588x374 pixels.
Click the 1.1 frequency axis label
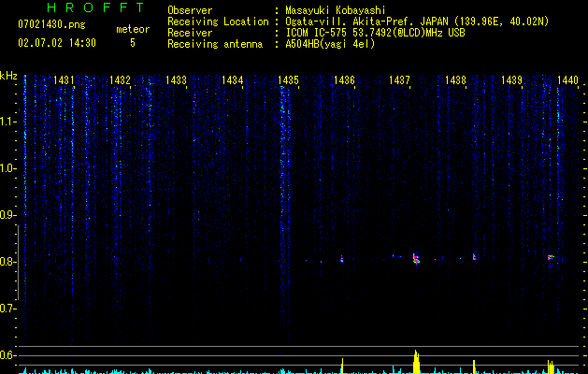pos(7,122)
